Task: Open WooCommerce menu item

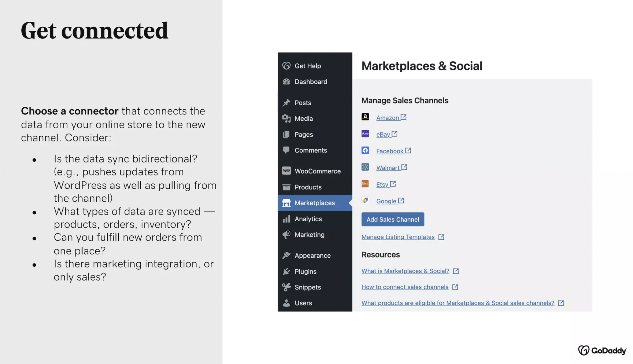Action: coord(315,171)
